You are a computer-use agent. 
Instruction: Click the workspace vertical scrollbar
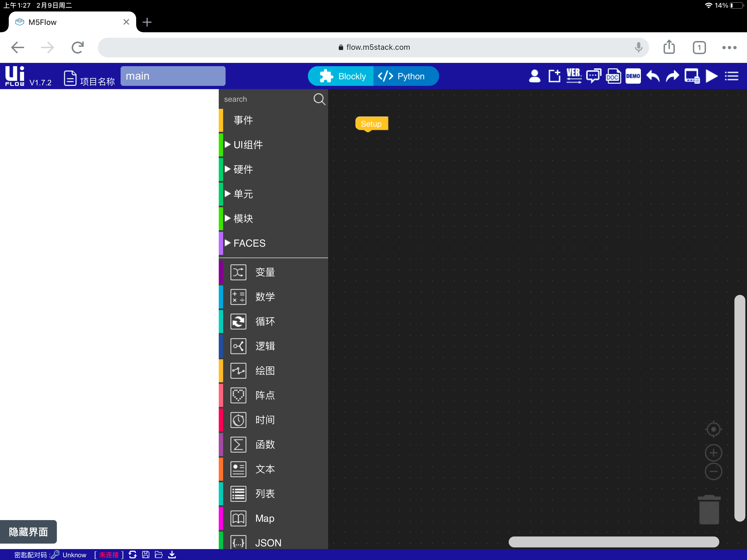click(x=740, y=408)
